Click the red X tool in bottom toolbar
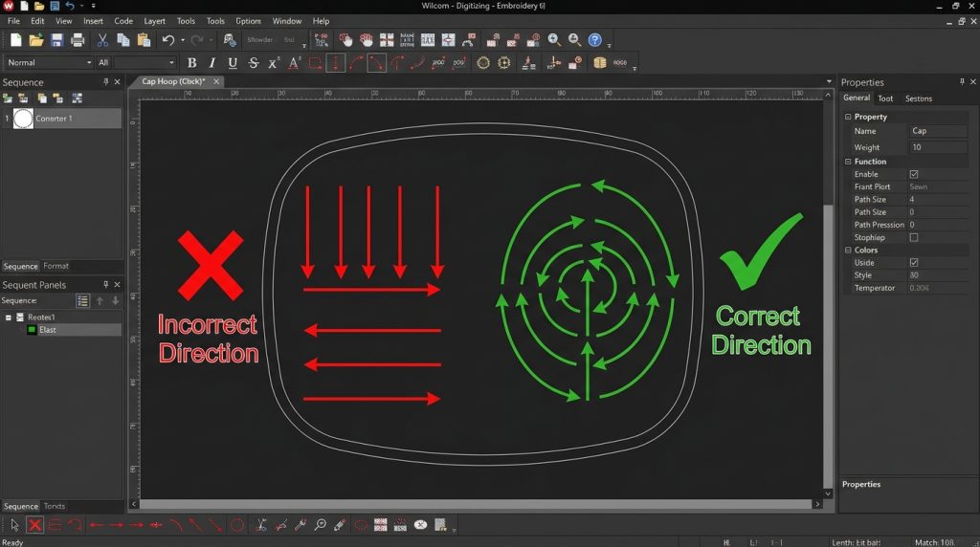 point(34,525)
